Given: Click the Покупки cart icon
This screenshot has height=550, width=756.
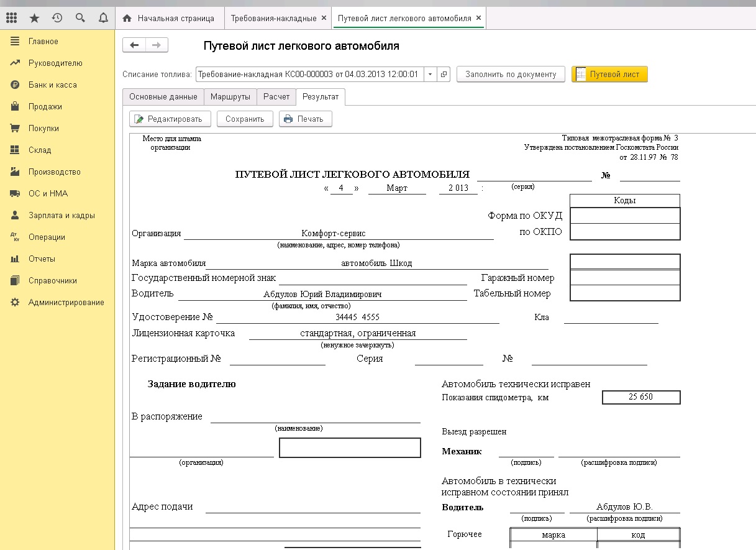Looking at the screenshot, I should 15,129.
